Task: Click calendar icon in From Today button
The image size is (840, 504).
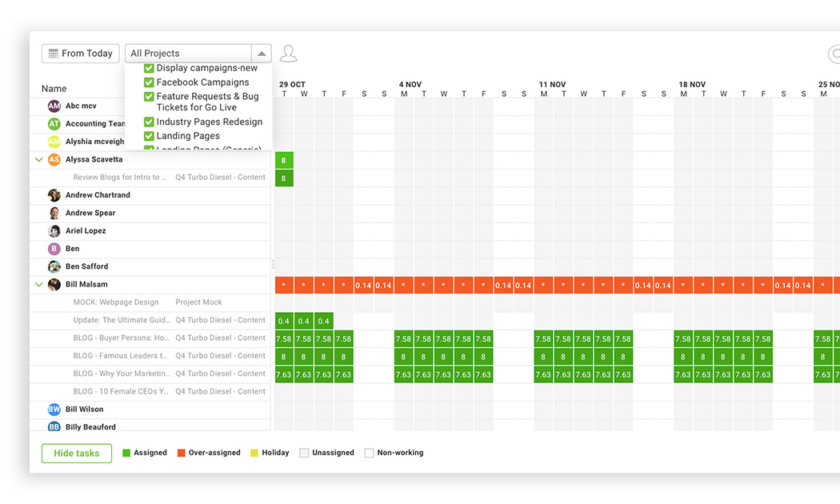Action: [x=53, y=54]
